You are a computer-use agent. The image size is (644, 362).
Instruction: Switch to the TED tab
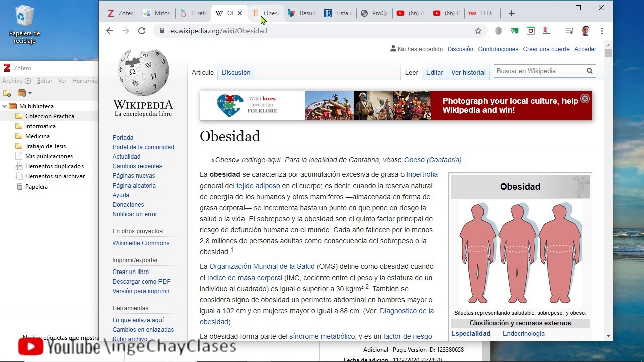point(481,13)
